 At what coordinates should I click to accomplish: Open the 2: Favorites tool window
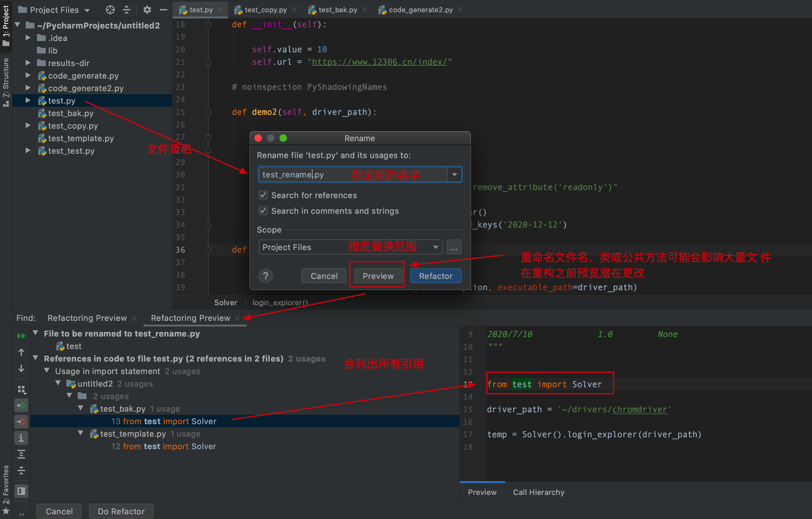click(6, 489)
